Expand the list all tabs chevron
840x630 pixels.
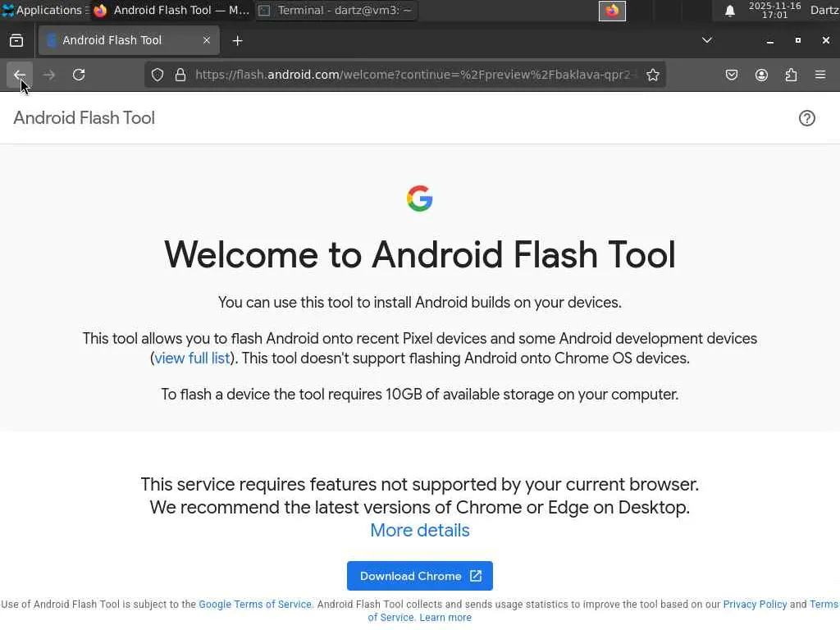(707, 40)
